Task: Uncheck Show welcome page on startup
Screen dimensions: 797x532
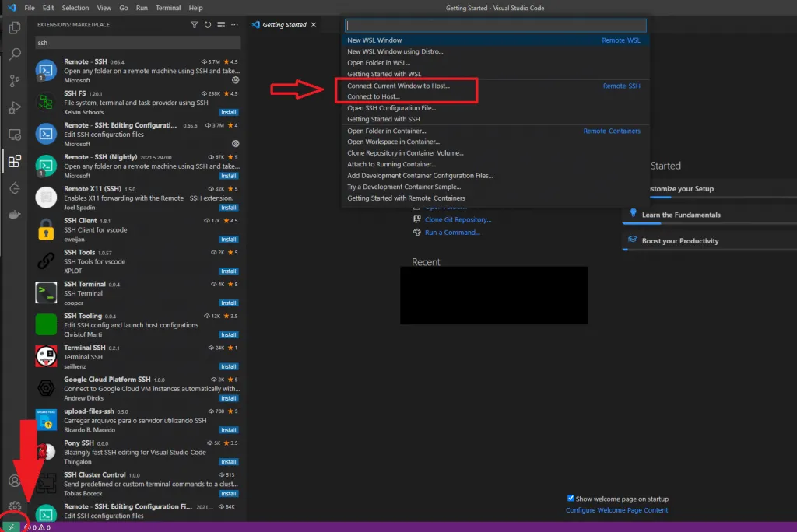Action: click(x=571, y=499)
